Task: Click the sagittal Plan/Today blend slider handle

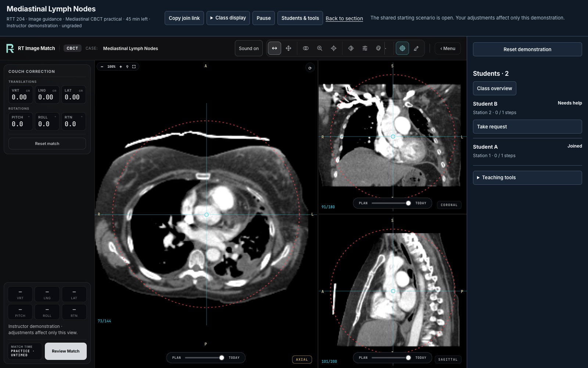Action: [408, 358]
